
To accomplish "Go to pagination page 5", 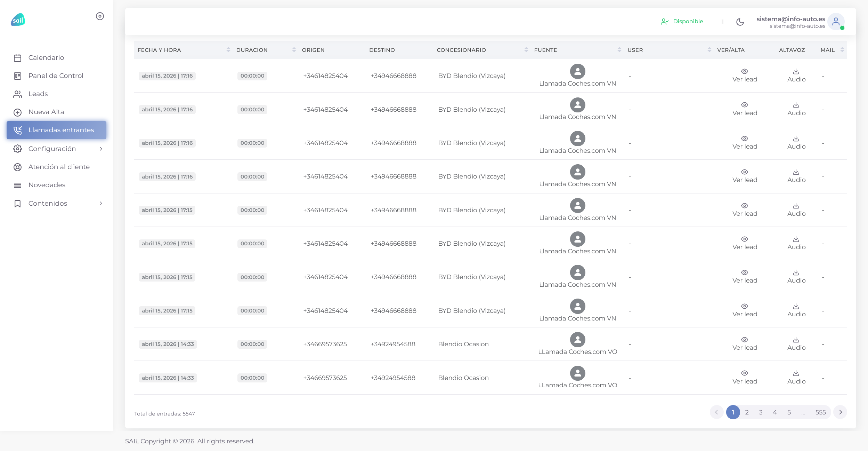I will tap(789, 412).
